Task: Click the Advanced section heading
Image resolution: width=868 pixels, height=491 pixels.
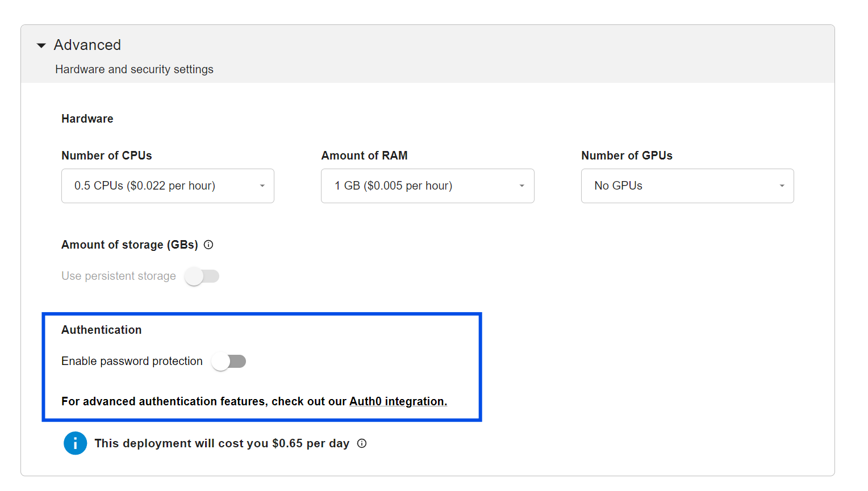Action: coord(87,45)
